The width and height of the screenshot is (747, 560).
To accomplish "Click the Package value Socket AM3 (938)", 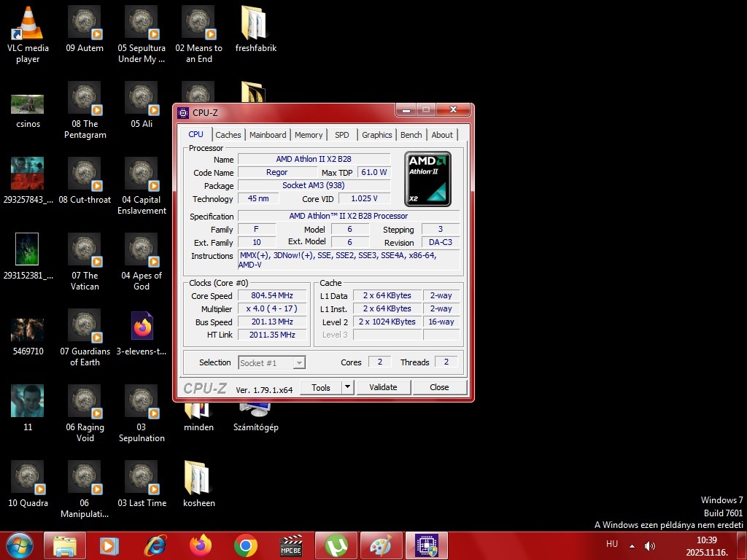I will 314,185.
